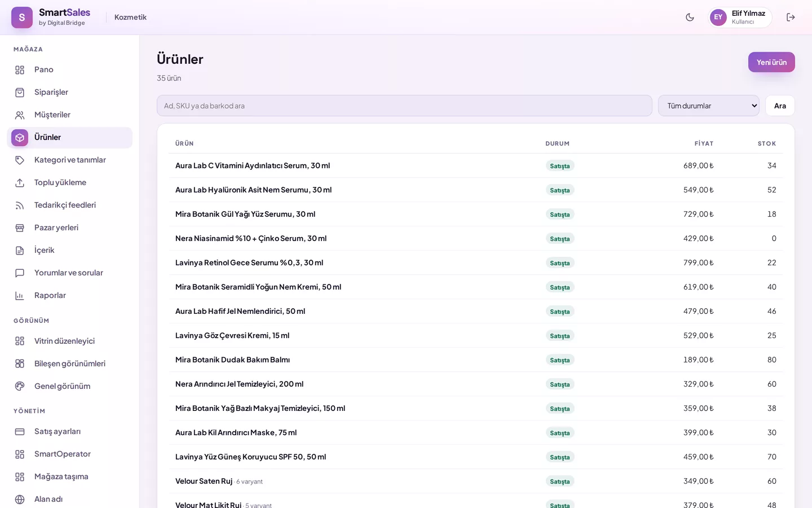Open the Kozmetik store link in header

(x=130, y=17)
